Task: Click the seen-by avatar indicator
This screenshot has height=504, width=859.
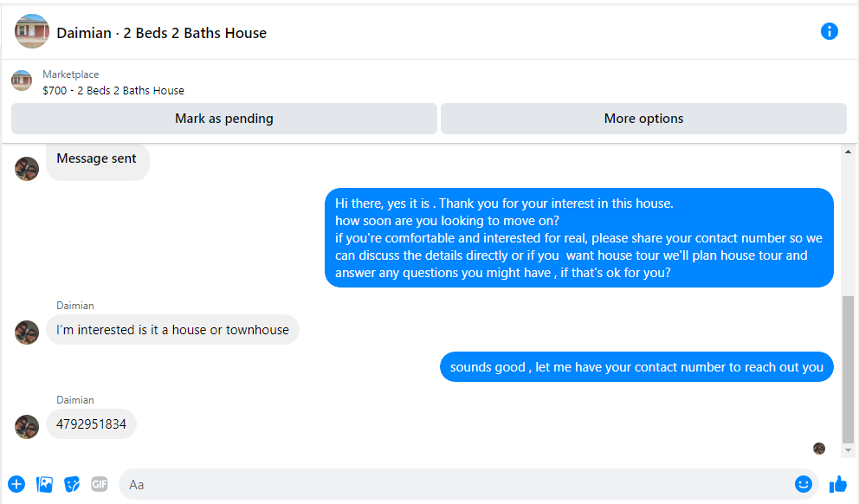Action: [x=819, y=449]
